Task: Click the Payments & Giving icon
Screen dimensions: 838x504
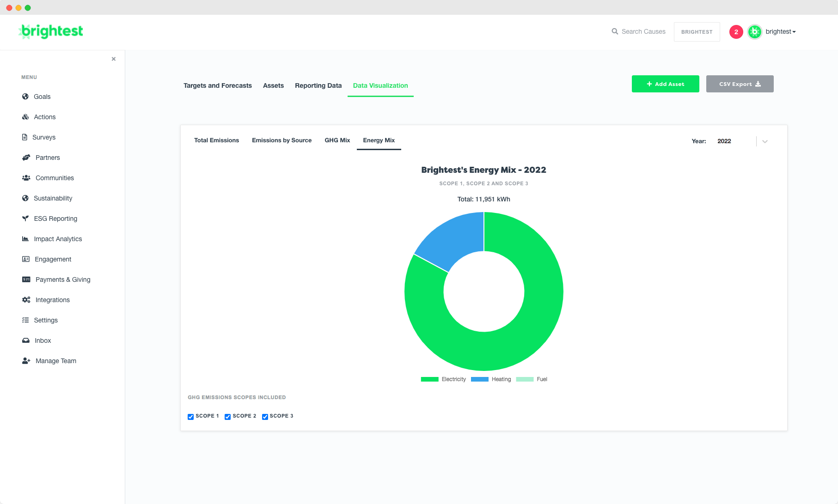Action: pos(26,279)
